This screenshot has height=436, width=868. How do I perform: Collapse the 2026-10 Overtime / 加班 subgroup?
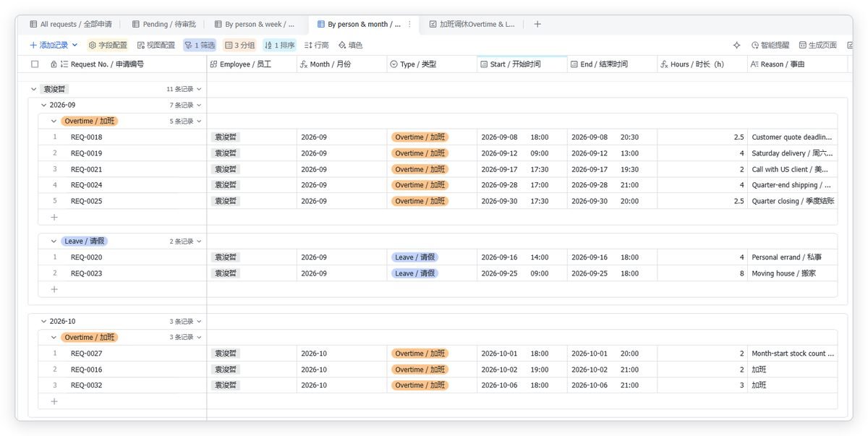coord(54,338)
